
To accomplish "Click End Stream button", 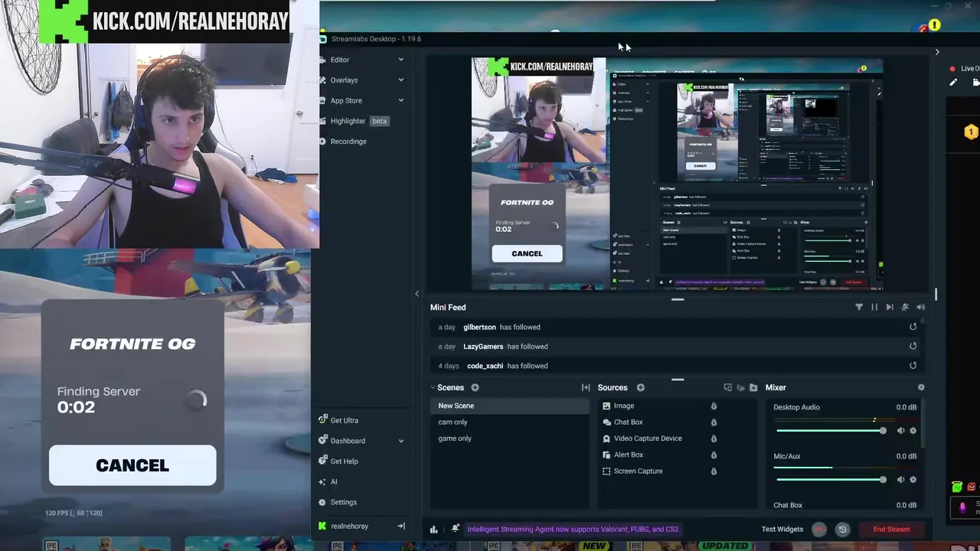I will coord(891,530).
